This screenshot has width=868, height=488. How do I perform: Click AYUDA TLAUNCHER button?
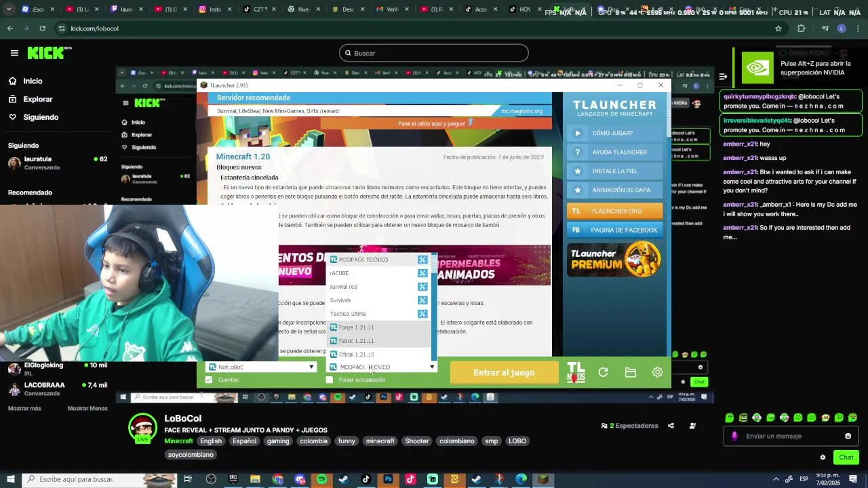[614, 152]
